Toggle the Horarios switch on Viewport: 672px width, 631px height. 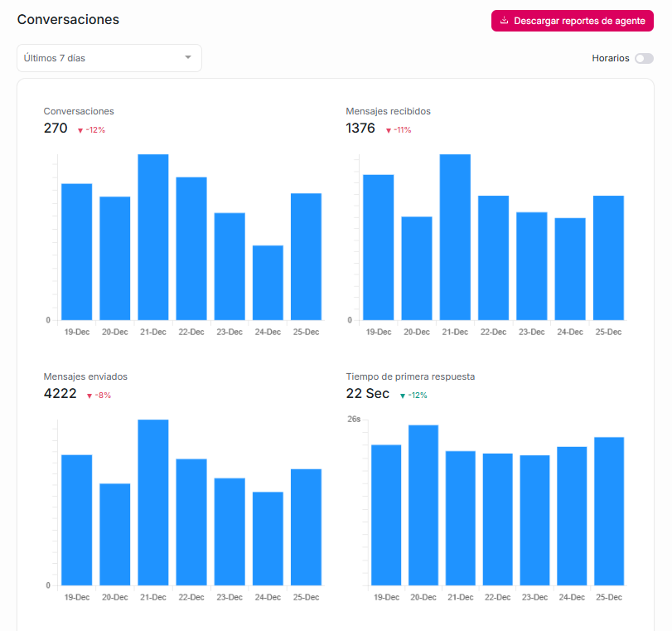pyautogui.click(x=643, y=58)
